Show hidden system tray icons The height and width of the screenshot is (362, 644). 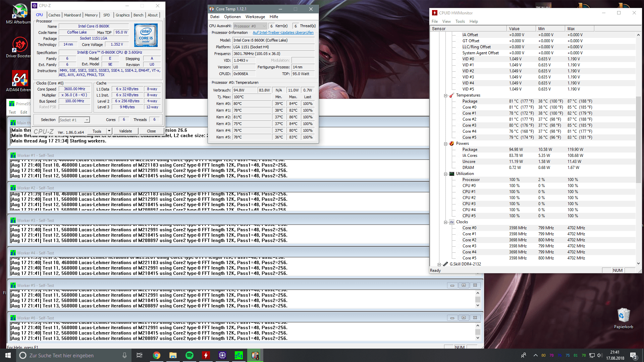(x=535, y=355)
